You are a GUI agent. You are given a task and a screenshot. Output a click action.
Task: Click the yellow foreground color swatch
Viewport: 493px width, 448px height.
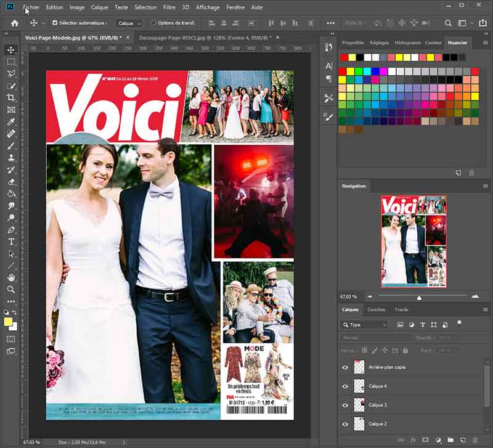[8, 322]
